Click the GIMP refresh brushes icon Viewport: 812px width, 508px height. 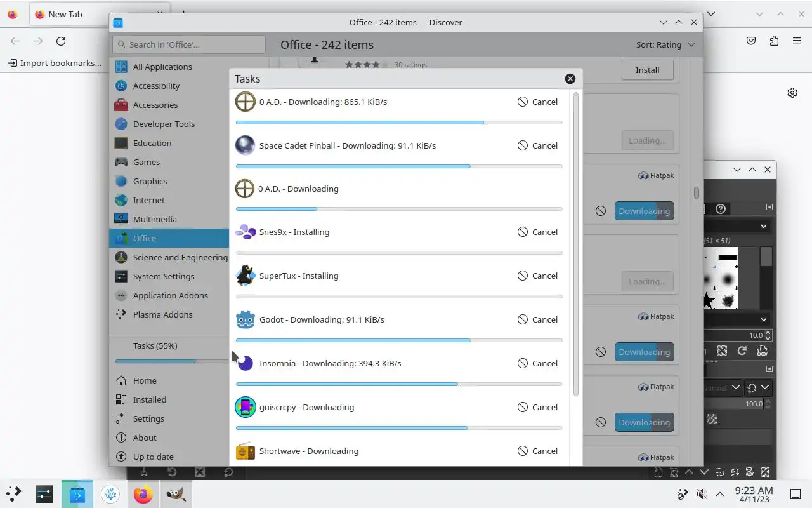click(742, 351)
